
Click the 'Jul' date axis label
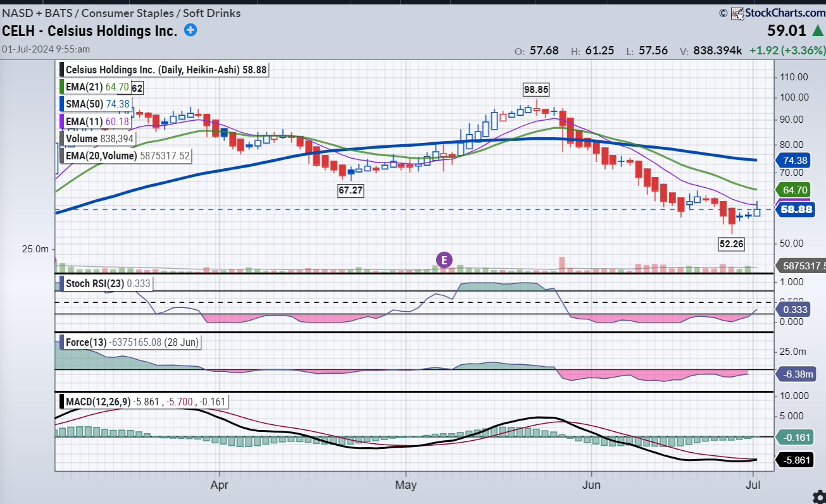pyautogui.click(x=753, y=486)
